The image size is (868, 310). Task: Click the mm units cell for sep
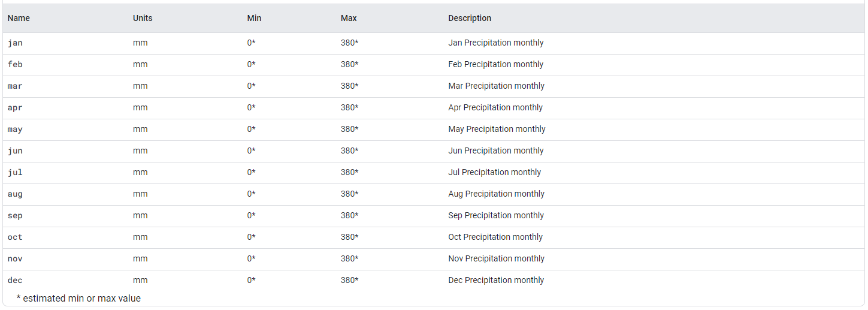(x=140, y=215)
